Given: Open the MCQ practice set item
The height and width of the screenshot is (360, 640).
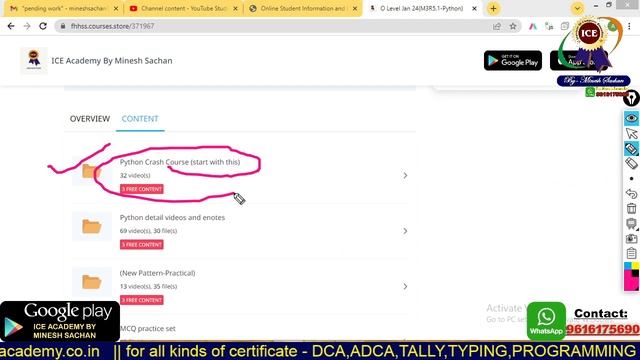Looking at the screenshot, I should click(148, 329).
